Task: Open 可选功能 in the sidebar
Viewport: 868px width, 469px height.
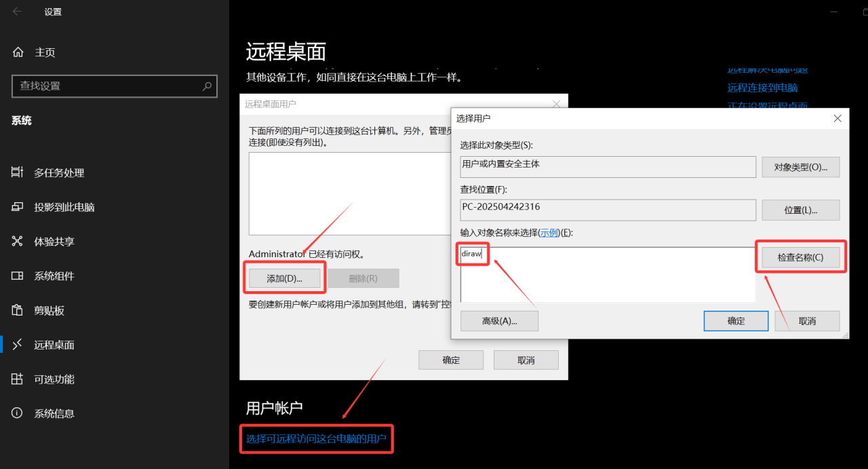Action: point(54,379)
